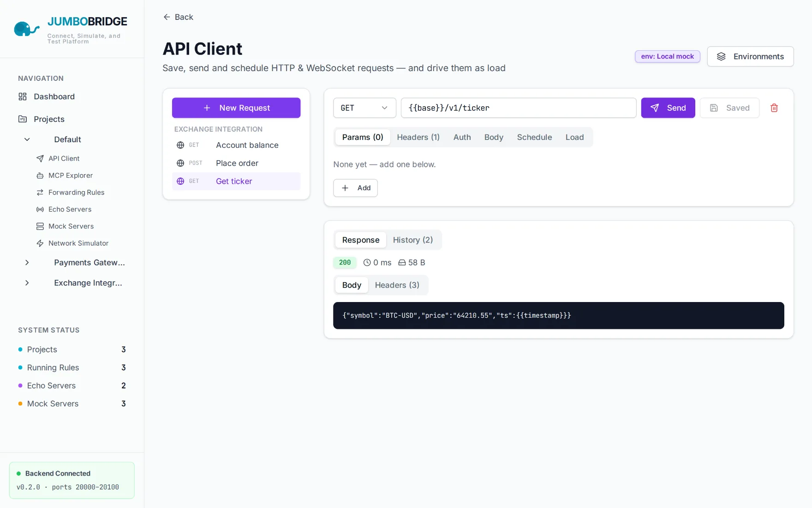Click the Backend Connected status card
Screen dimensions: 812x508
(72, 480)
